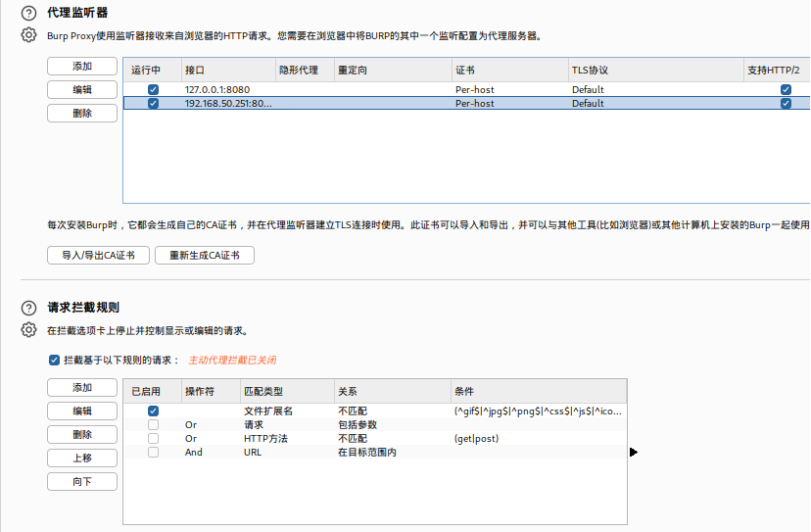Viewport: 811px width, 532px height.
Task: Open settings gear for 代理监听器
Action: 29,35
